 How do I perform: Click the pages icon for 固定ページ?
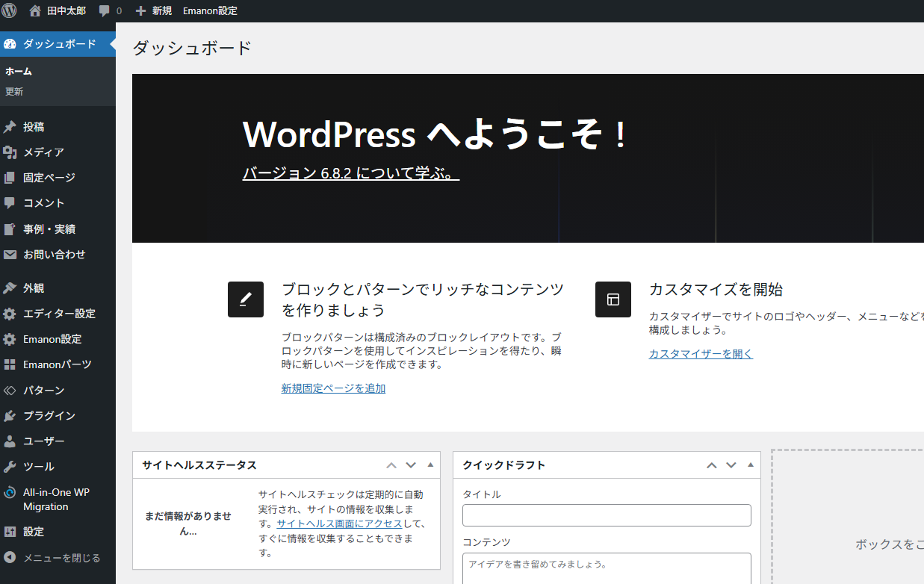coord(10,178)
